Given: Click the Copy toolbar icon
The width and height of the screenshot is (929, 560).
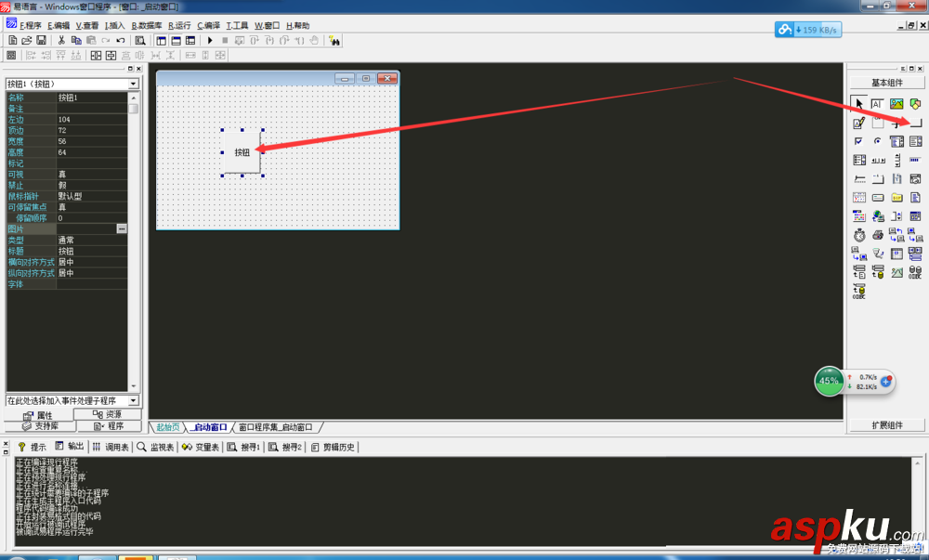Looking at the screenshot, I should (x=76, y=40).
